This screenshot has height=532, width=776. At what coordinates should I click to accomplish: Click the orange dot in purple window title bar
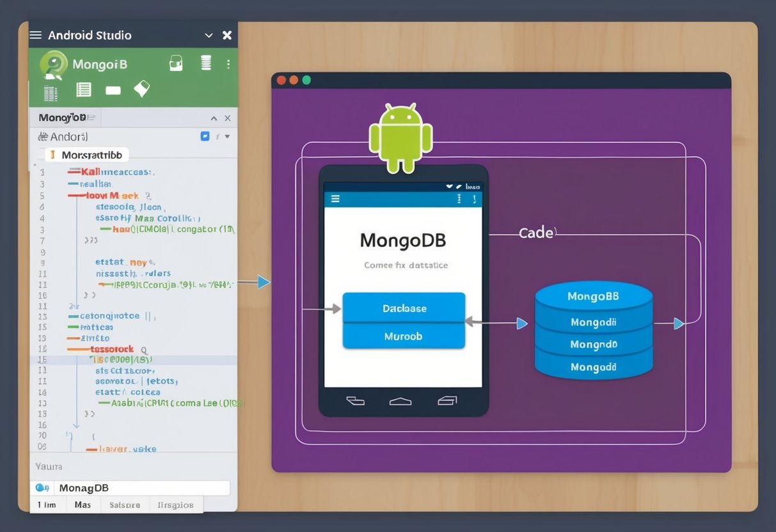(x=294, y=81)
